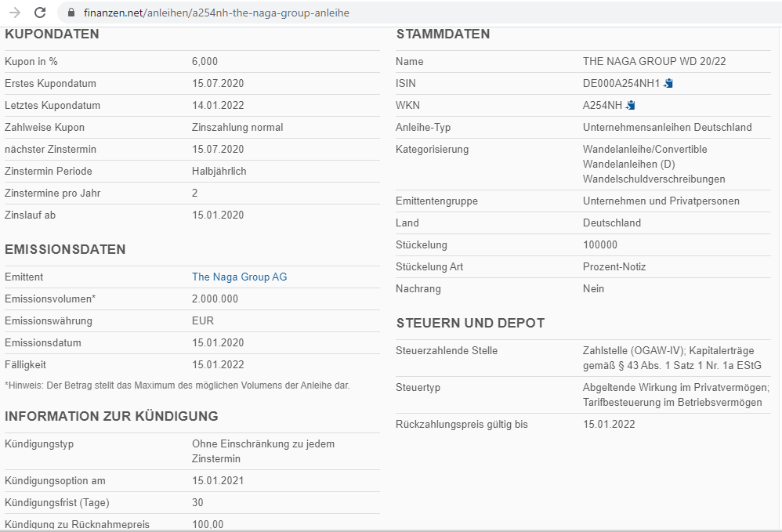
Task: Reload the finanzen.net page
Action: [40, 13]
